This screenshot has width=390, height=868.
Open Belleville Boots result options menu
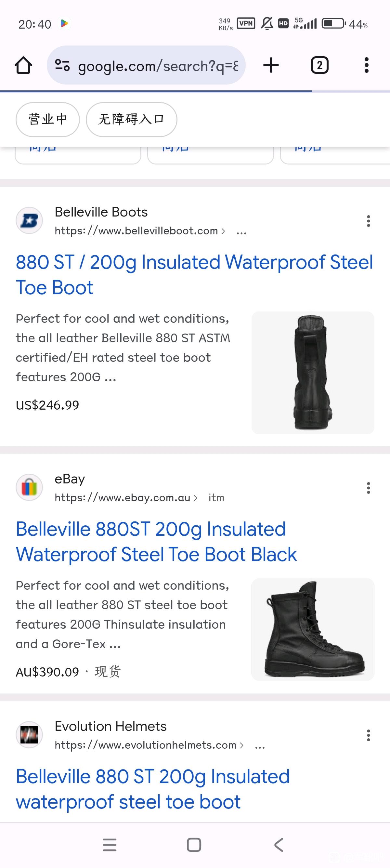(369, 221)
